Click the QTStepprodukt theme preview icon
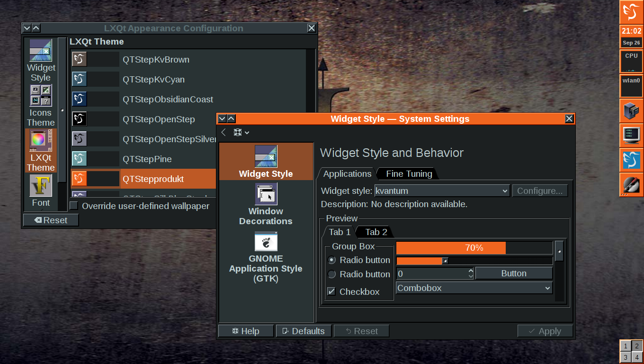 [79, 179]
